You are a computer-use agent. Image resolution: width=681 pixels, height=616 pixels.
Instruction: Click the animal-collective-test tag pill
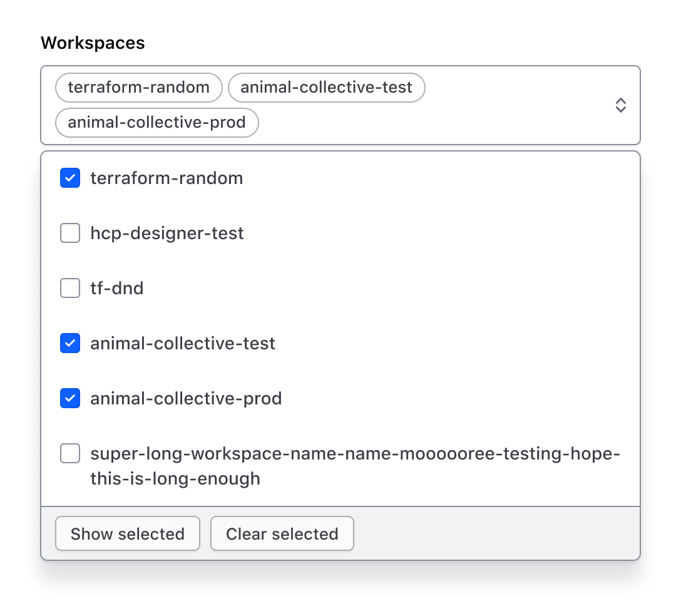coord(326,88)
